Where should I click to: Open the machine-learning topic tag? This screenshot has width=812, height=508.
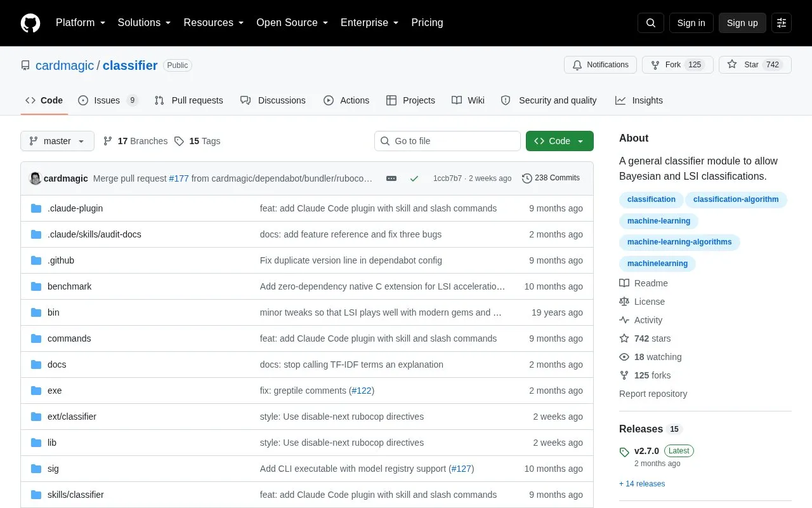click(x=658, y=221)
